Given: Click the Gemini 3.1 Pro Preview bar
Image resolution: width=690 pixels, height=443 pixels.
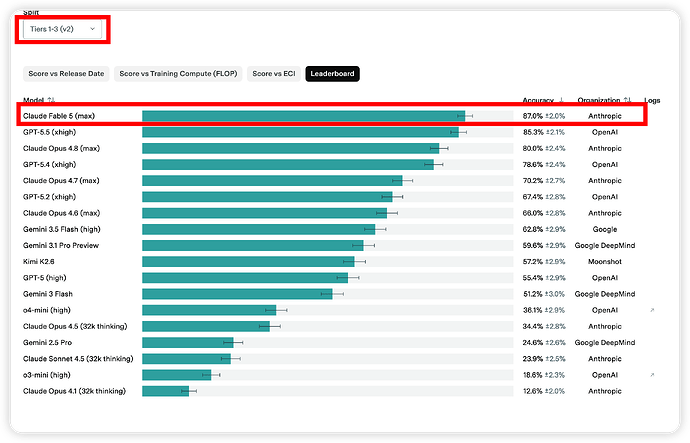Looking at the screenshot, I should coord(253,245).
